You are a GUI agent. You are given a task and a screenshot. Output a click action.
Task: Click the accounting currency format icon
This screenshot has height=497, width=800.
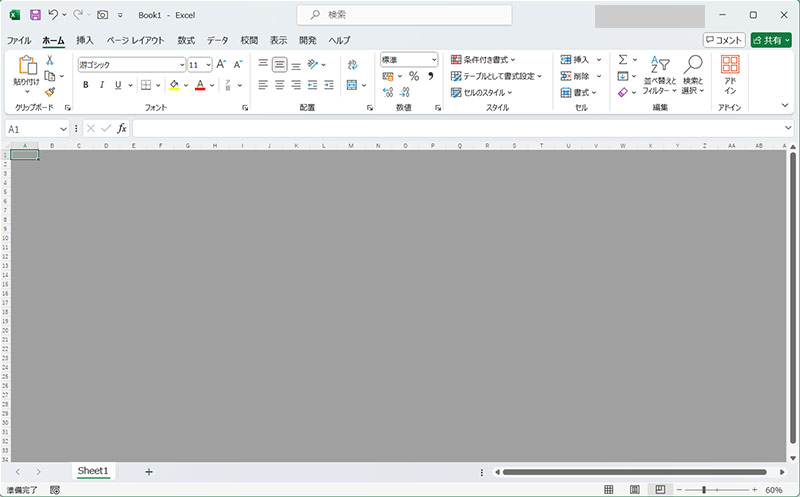click(388, 76)
